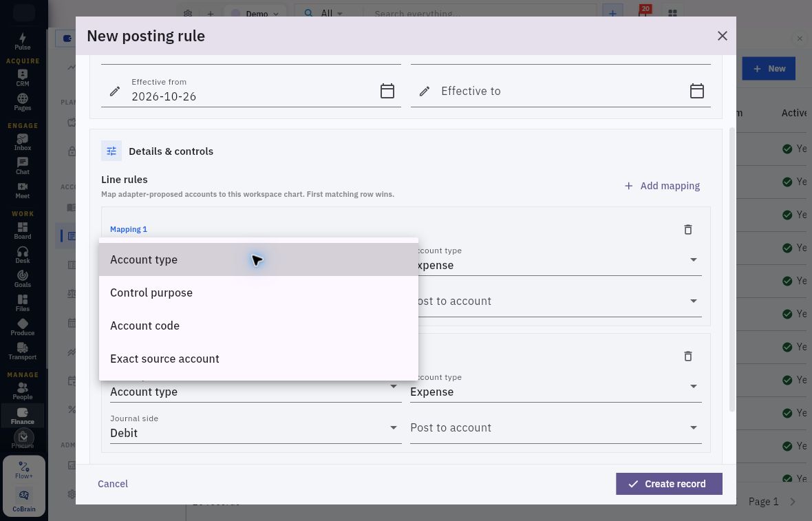The width and height of the screenshot is (812, 521).
Task: Click Create record button
Action: [669, 484]
